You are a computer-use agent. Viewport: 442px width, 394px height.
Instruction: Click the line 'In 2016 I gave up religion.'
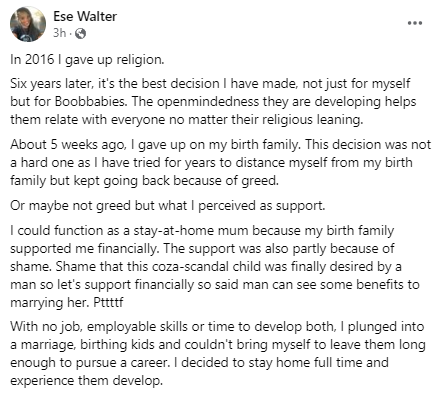point(87,60)
